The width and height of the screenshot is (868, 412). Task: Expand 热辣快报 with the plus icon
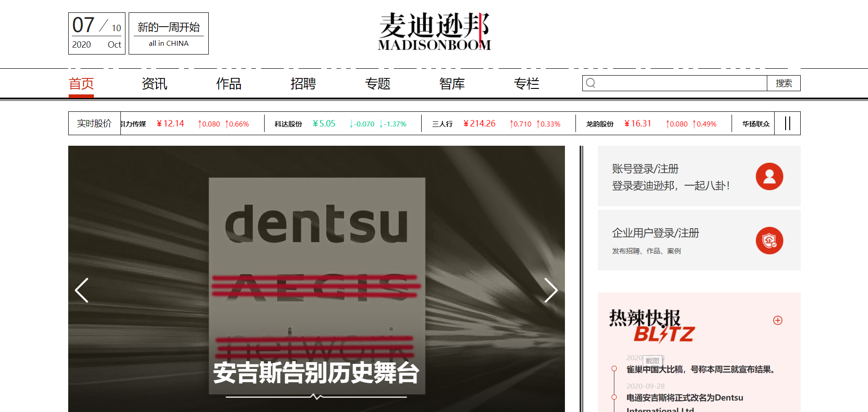pyautogui.click(x=777, y=320)
